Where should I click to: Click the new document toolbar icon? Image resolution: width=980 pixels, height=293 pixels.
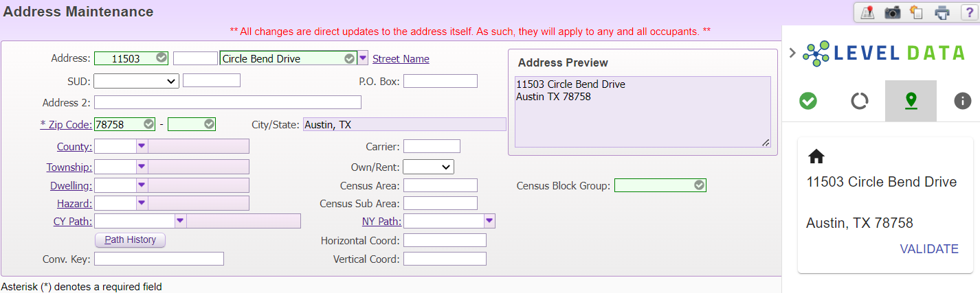(x=916, y=12)
